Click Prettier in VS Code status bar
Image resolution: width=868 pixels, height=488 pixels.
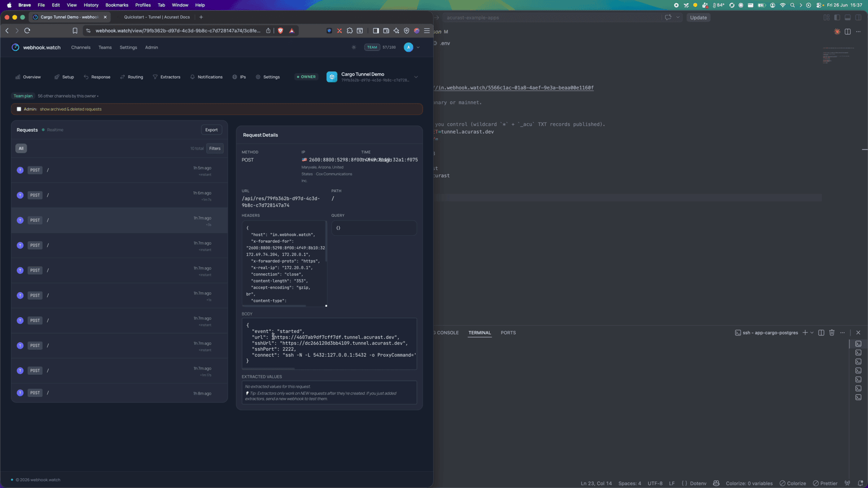click(x=825, y=483)
